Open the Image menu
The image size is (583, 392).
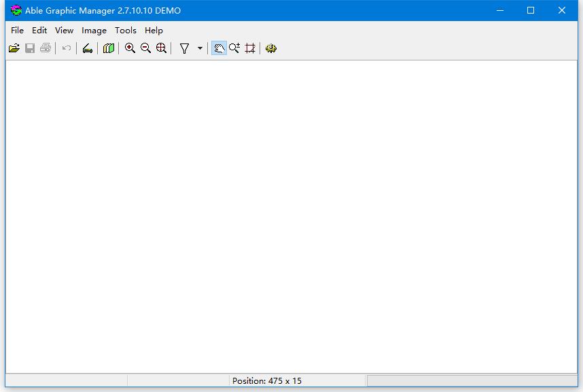pyautogui.click(x=94, y=31)
